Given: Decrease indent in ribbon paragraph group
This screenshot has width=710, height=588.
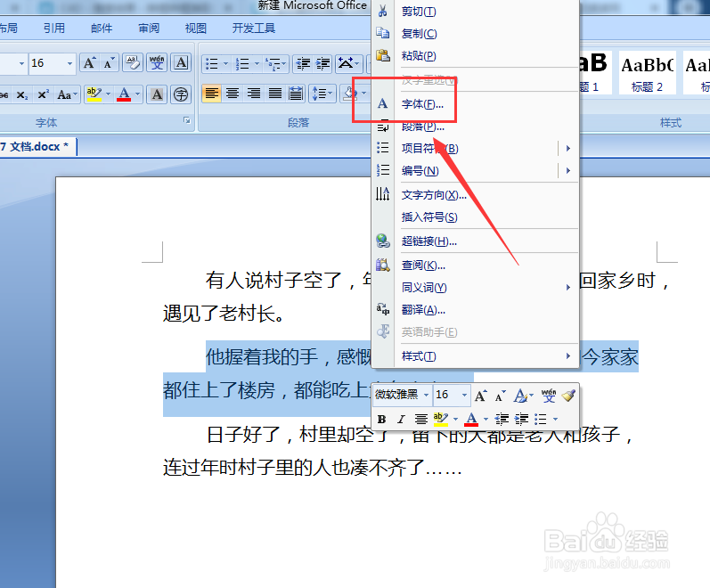Looking at the screenshot, I should (x=303, y=64).
